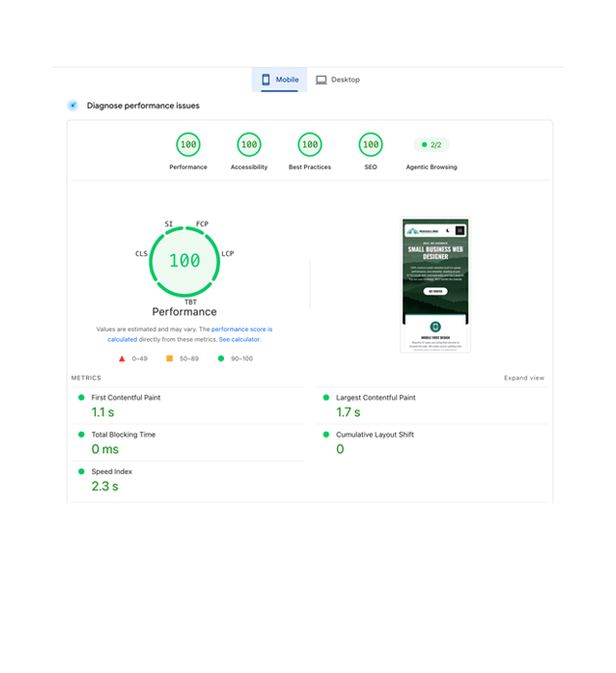Click the Largest Contentful Paint green dot
This screenshot has height=673, width=616.
[326, 397]
